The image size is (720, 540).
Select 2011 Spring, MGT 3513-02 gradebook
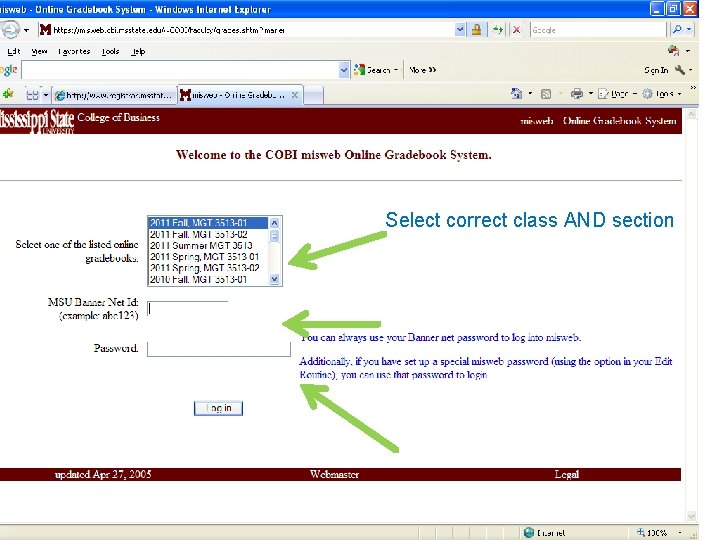coord(208,268)
